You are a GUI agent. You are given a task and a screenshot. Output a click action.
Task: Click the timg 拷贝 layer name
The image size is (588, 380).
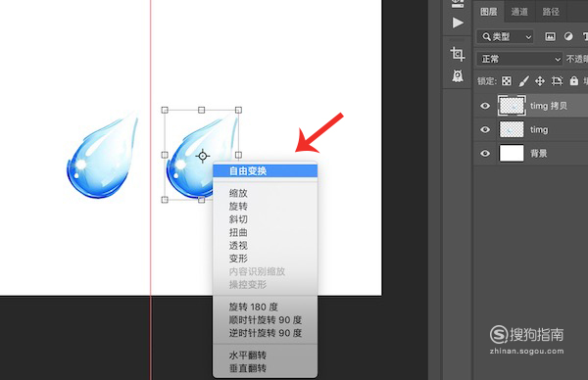click(x=549, y=106)
